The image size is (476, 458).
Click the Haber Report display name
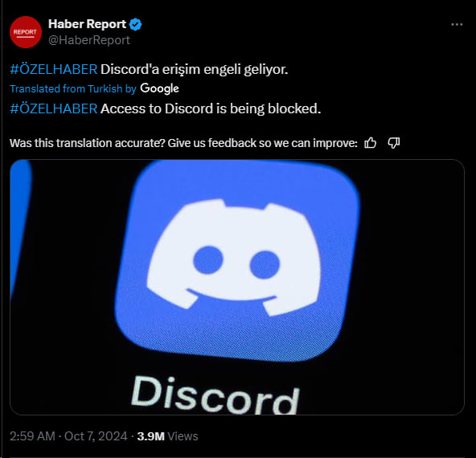(x=87, y=24)
